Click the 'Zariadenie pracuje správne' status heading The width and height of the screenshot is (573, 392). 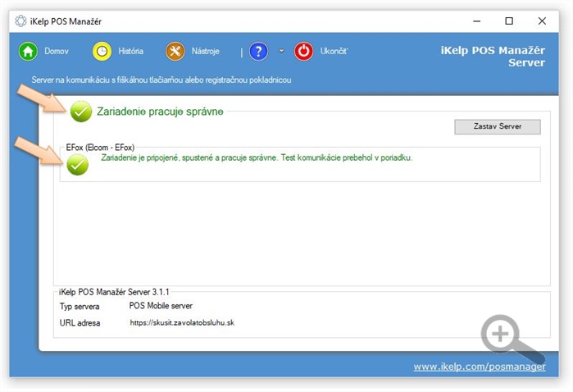click(x=160, y=112)
